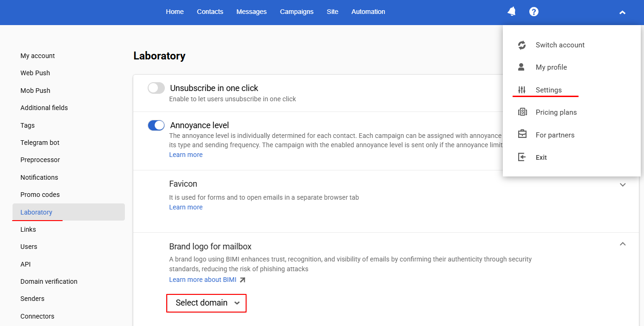Open Links in the sidebar

[x=28, y=229]
